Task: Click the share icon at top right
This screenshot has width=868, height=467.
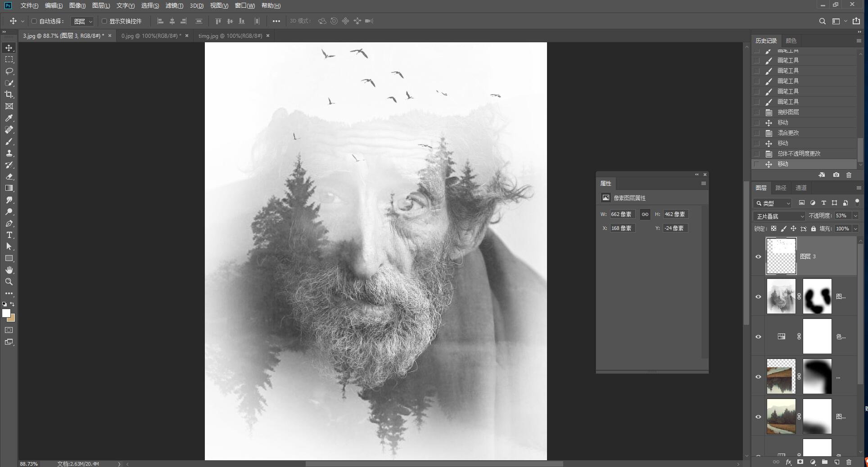Action: point(856,21)
